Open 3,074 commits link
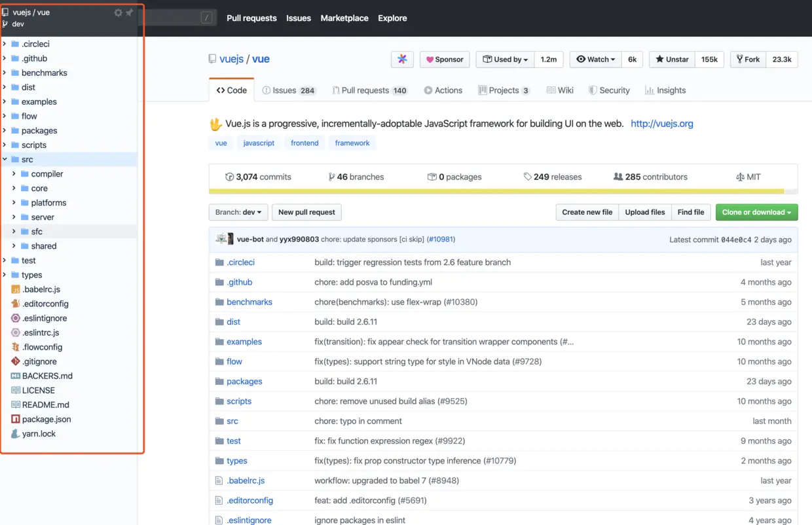 click(x=258, y=177)
